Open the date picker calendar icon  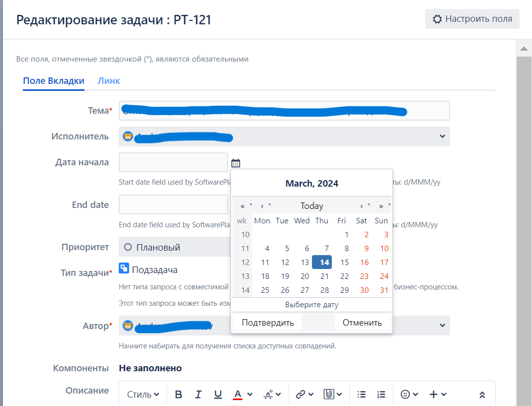point(235,162)
